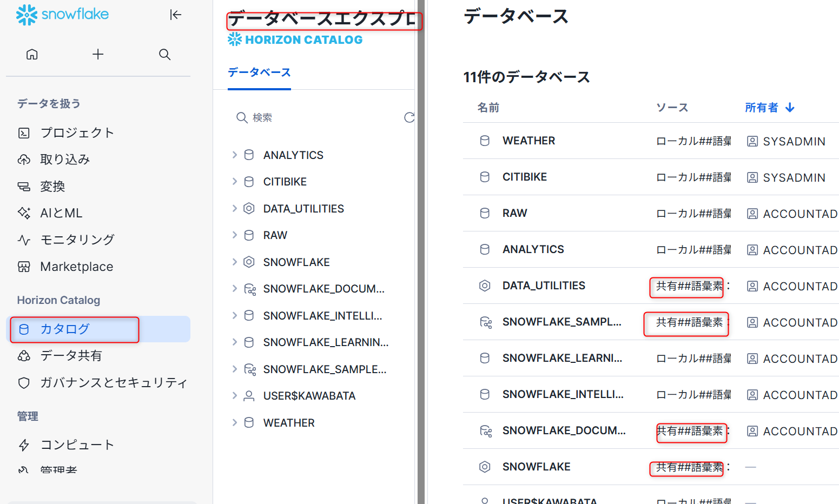Click SNOWFLAKE_LEARNI name in the table
The height and width of the screenshot is (504, 839).
click(562, 358)
